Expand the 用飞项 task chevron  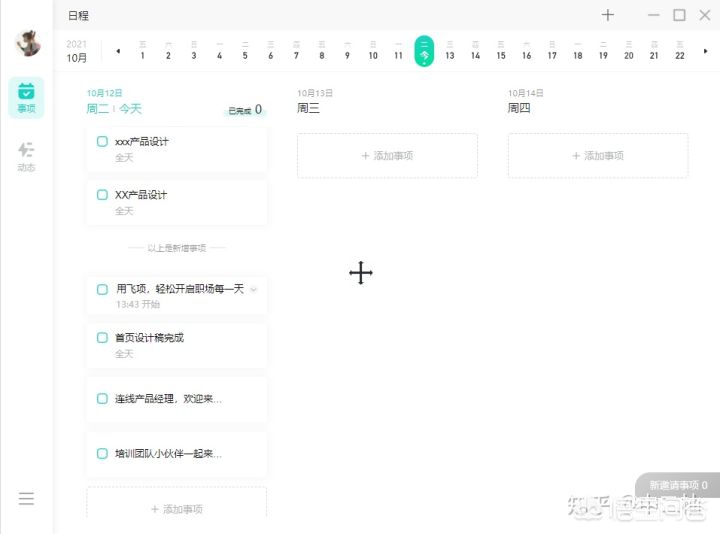pos(253,289)
